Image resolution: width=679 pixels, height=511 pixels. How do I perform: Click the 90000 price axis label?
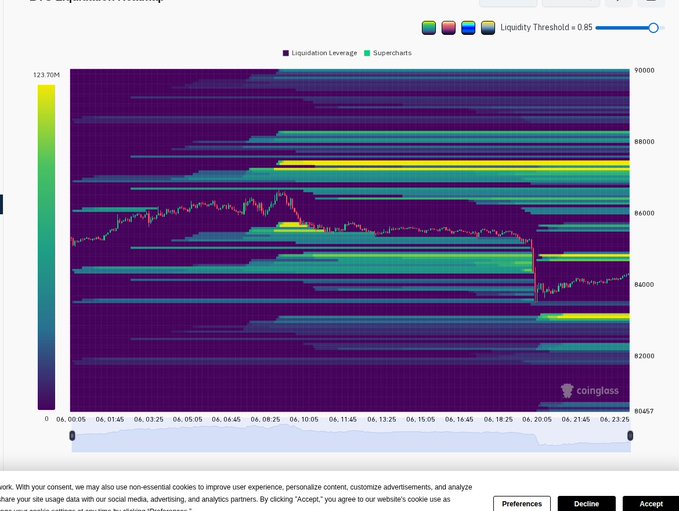point(644,70)
